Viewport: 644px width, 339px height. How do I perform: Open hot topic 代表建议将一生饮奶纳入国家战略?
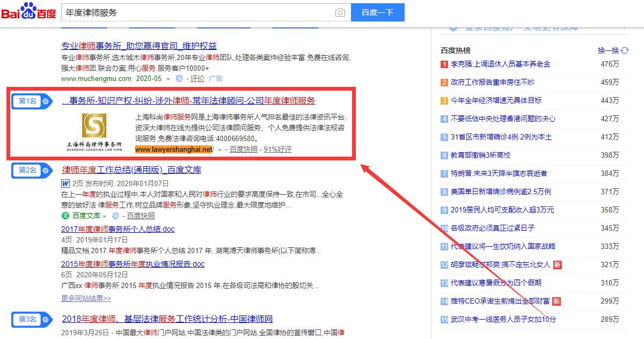click(503, 246)
